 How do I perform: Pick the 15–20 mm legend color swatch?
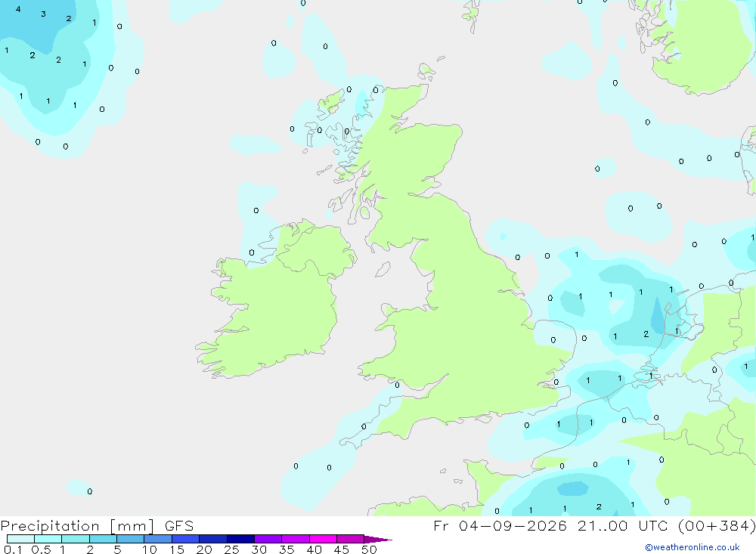pos(186,539)
